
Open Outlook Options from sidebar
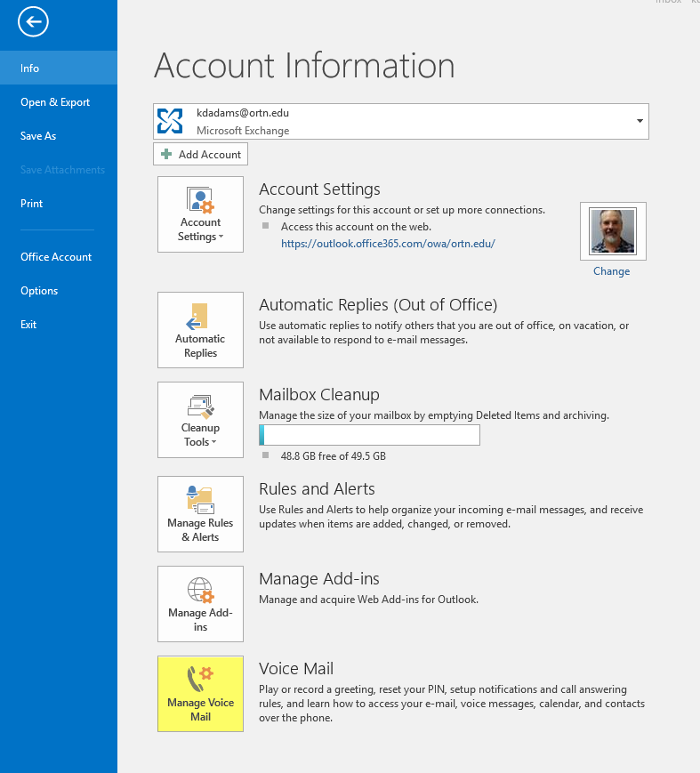[39, 291]
